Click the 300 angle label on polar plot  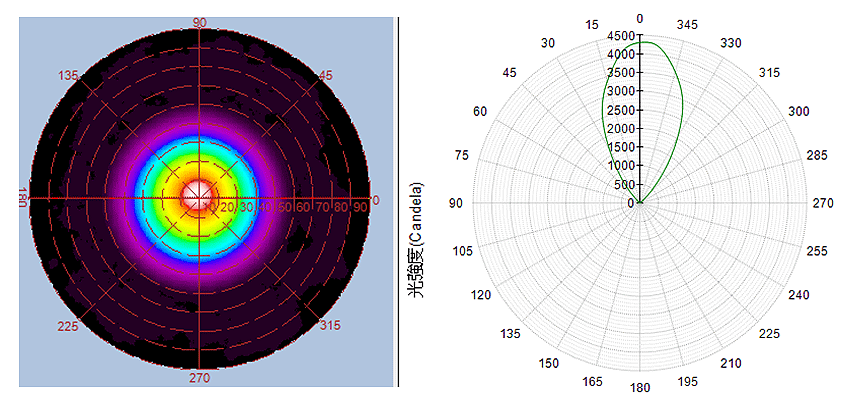tap(799, 111)
